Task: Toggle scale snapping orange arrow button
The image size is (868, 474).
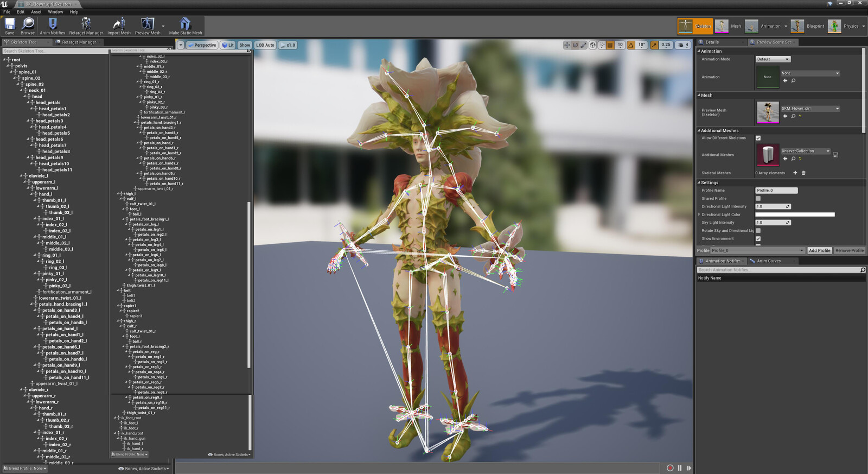Action: (x=654, y=45)
